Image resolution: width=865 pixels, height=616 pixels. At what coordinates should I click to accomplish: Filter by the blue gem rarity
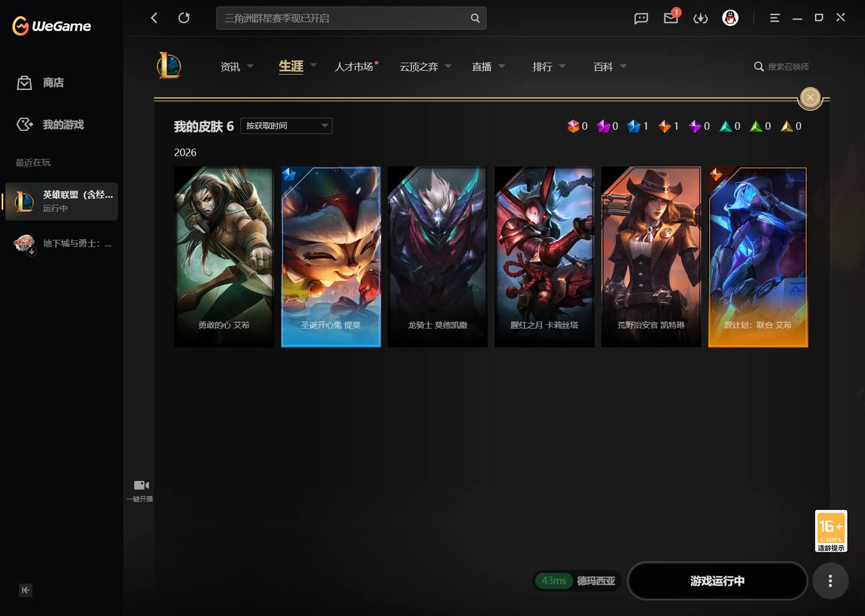634,126
